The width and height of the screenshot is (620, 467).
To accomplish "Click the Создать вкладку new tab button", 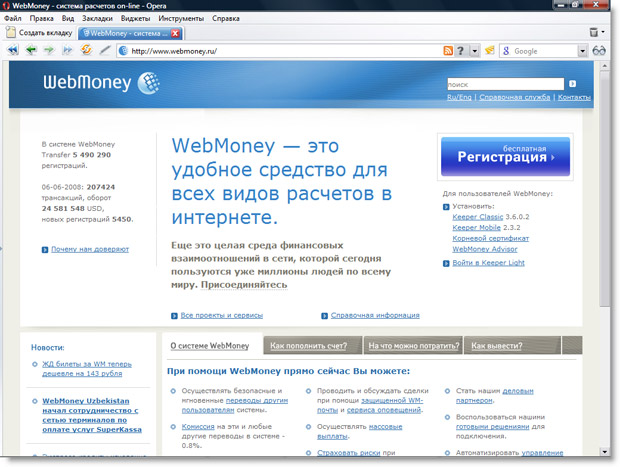I will pyautogui.click(x=39, y=32).
